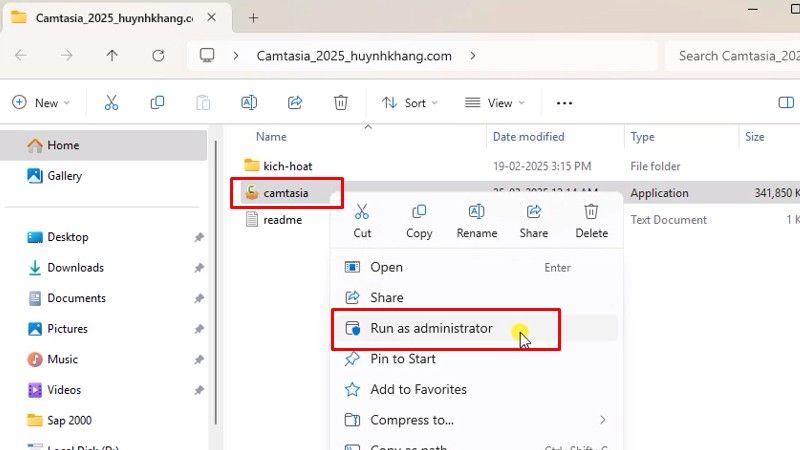Choose Pin to Start from context menu
This screenshot has height=450, width=800.
[x=403, y=359]
